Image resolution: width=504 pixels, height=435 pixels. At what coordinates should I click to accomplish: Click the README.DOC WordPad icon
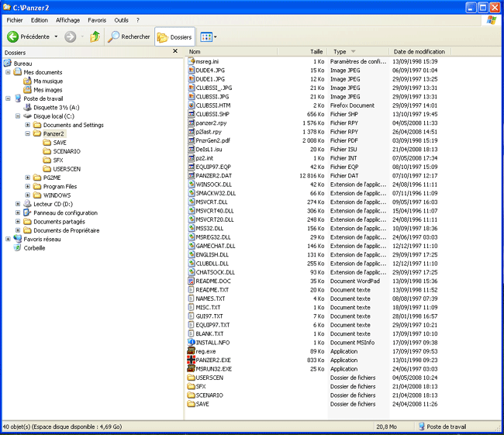192,281
